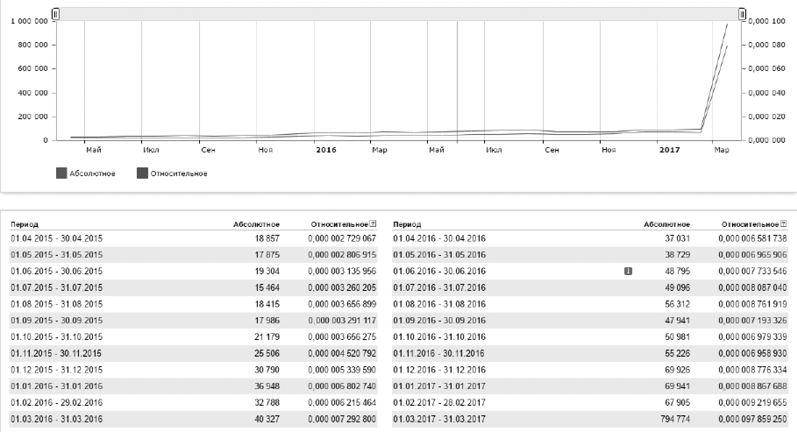797x432 pixels.
Task: Click the 2017 label on chart axis
Action: [x=669, y=150]
